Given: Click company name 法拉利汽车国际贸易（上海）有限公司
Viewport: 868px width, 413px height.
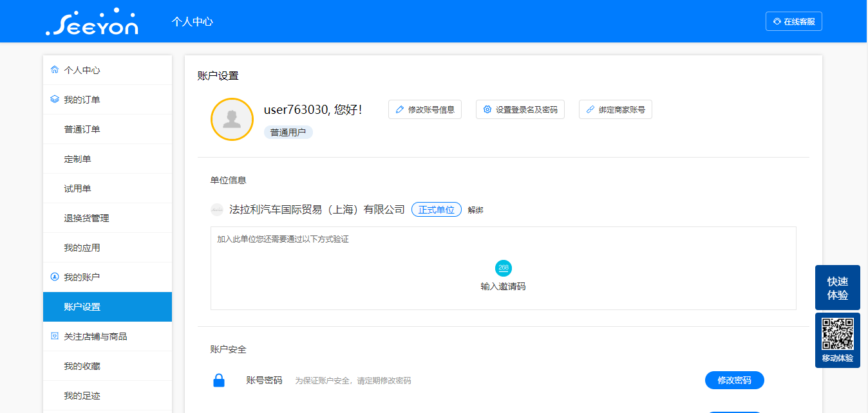Looking at the screenshot, I should tap(317, 210).
